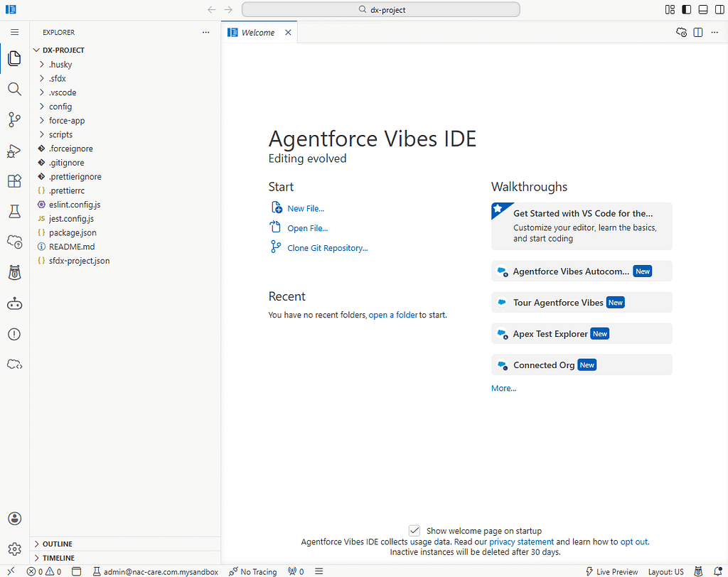Toggle the primary side bar
This screenshot has height=577, width=728.
pos(686,10)
